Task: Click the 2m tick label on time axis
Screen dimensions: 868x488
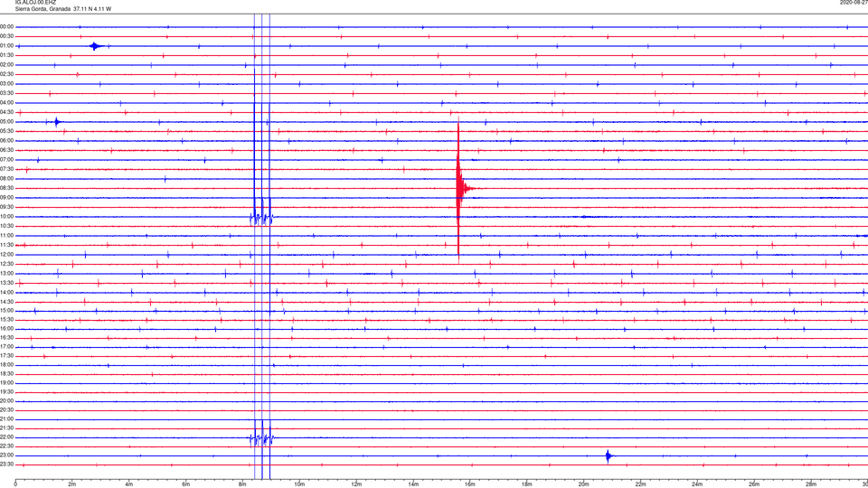Action: (72, 484)
